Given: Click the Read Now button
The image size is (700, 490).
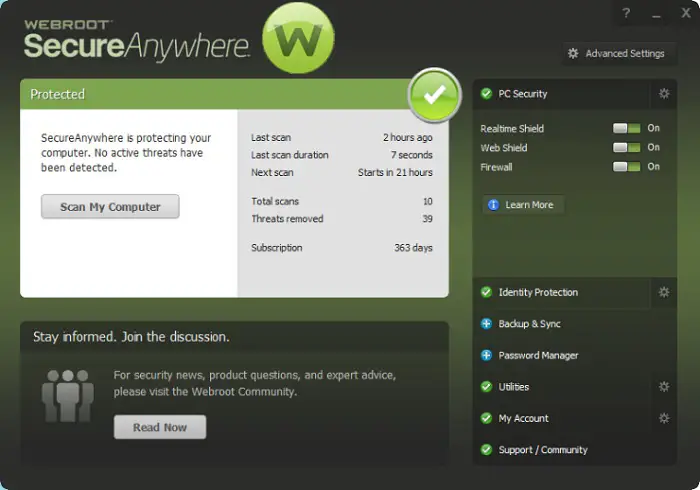Looking at the screenshot, I should [x=160, y=427].
